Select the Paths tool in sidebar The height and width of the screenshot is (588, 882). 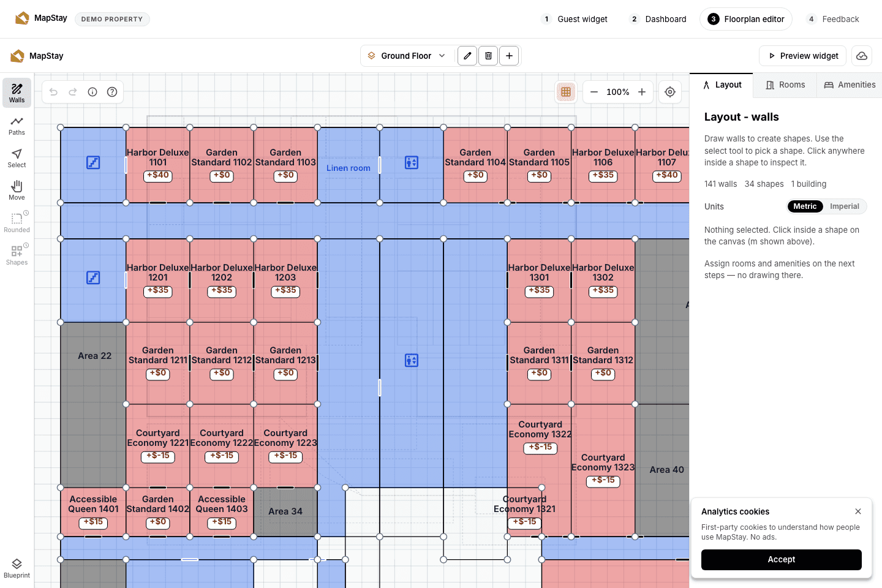[17, 126]
